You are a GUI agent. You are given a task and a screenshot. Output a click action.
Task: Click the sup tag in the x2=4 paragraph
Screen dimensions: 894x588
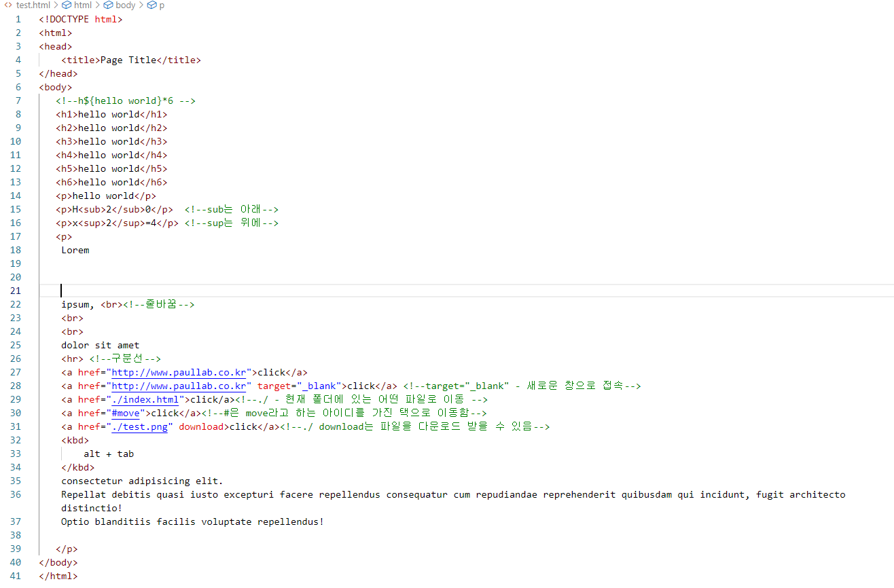coord(92,223)
